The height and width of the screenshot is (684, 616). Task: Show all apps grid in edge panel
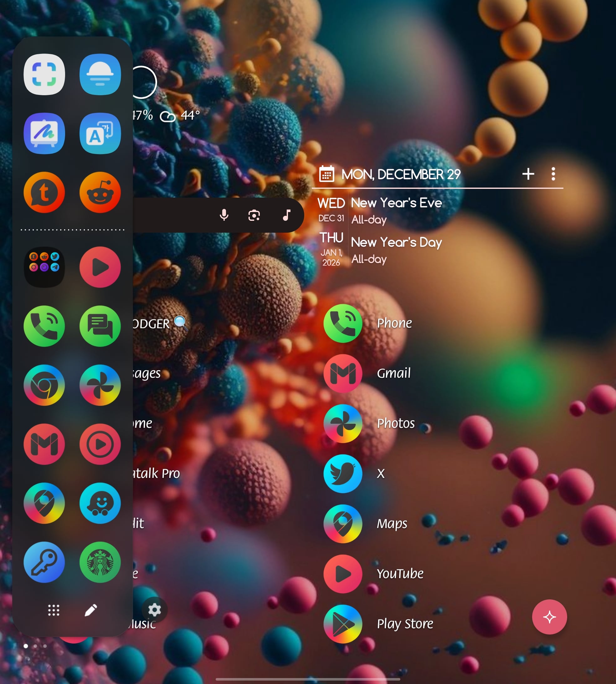coord(54,610)
